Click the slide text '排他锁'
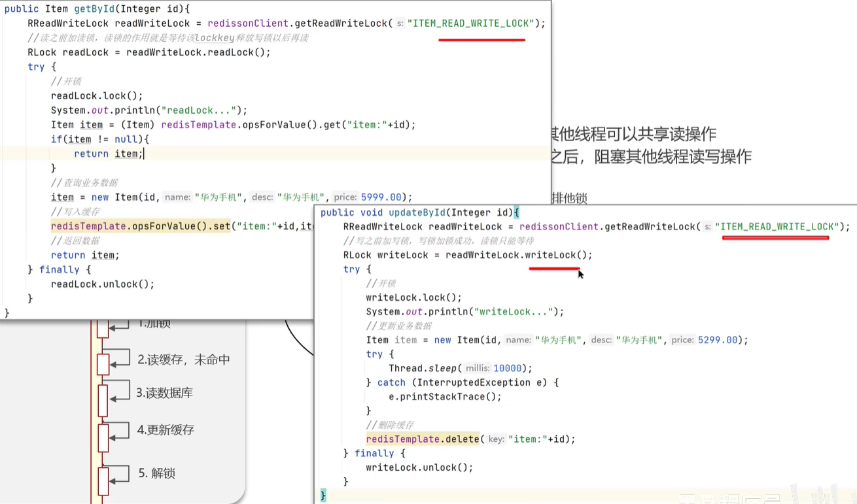857x504 pixels. (569, 198)
